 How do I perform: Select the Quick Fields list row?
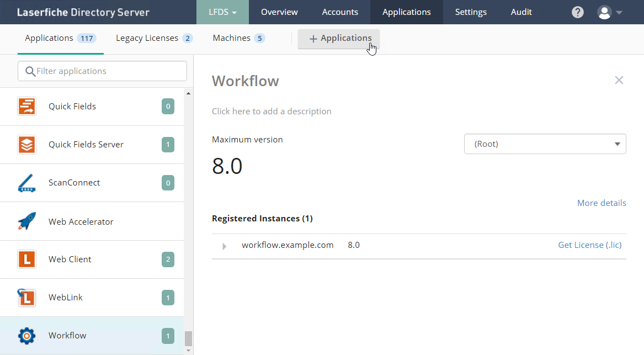[92, 107]
